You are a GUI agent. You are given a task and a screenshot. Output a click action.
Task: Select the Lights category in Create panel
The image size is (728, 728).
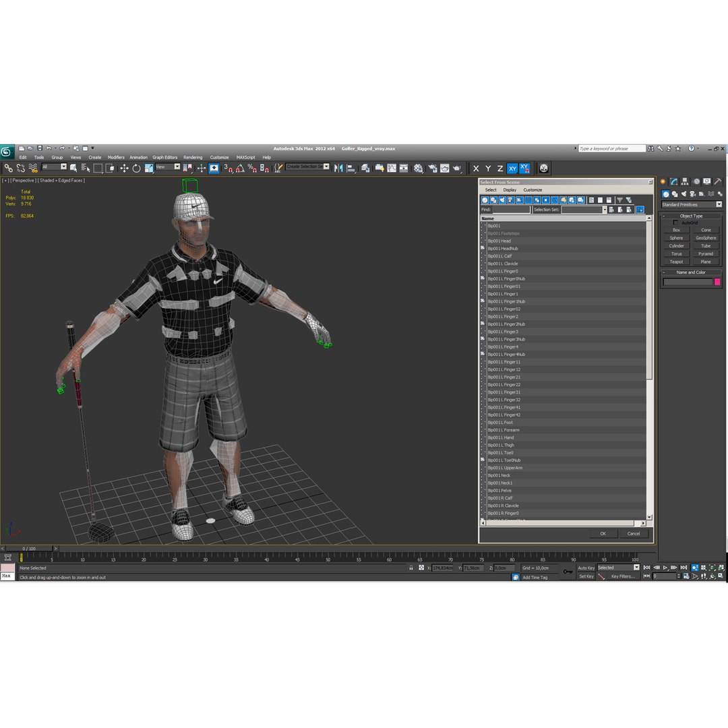point(684,194)
